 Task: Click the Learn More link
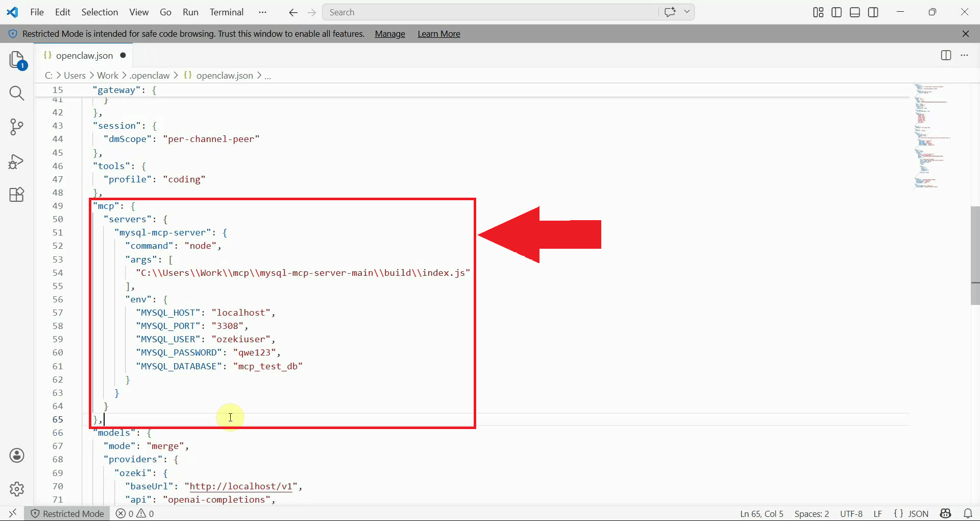click(x=439, y=34)
